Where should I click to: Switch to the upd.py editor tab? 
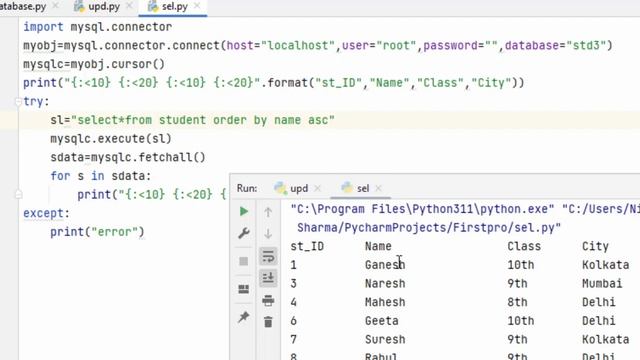coord(104,7)
